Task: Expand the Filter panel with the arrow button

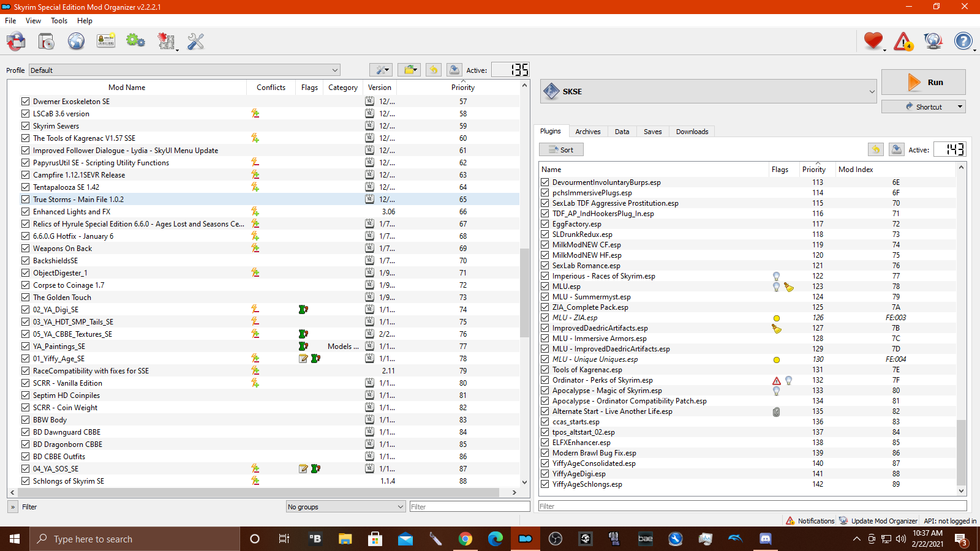Action: [x=13, y=506]
